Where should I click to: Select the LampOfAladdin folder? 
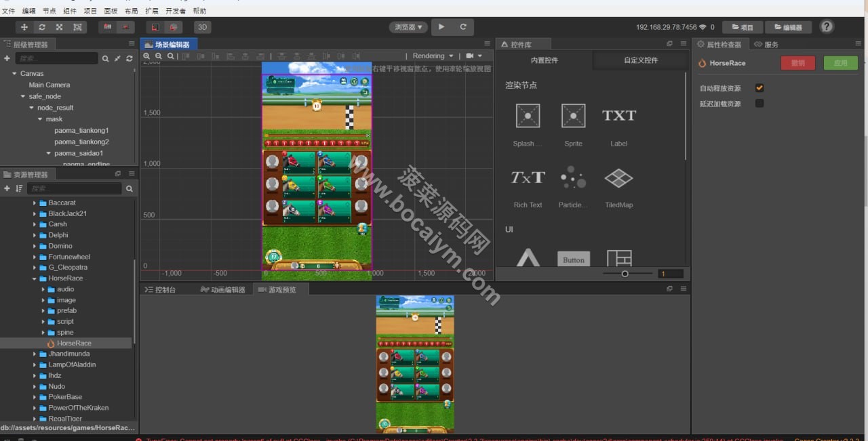pos(72,364)
